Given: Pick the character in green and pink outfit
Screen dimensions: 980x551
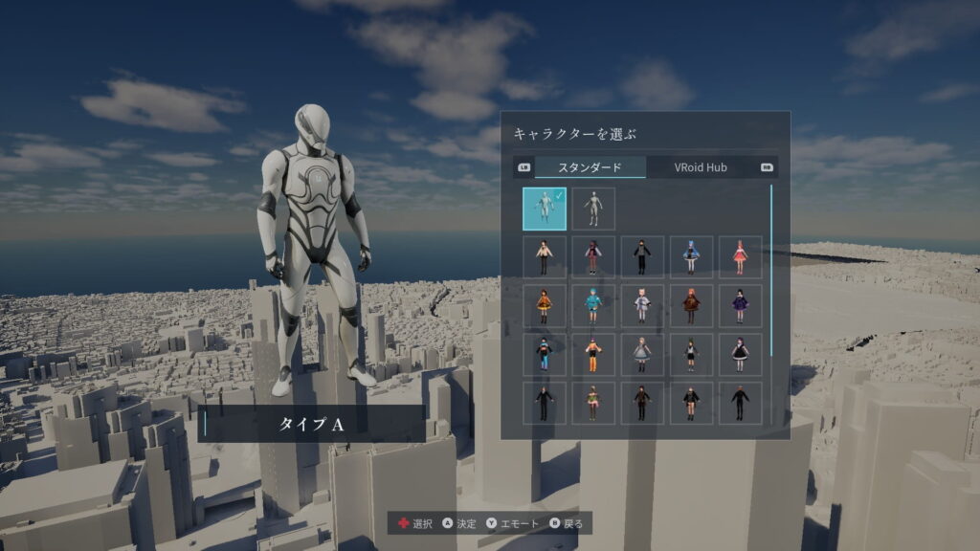Looking at the screenshot, I should coord(593,404).
